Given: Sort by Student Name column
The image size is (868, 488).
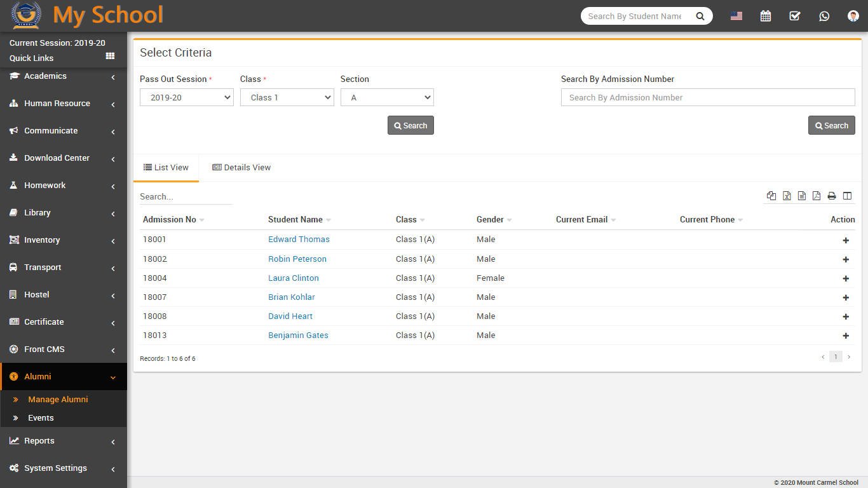Looking at the screenshot, I should coord(299,219).
